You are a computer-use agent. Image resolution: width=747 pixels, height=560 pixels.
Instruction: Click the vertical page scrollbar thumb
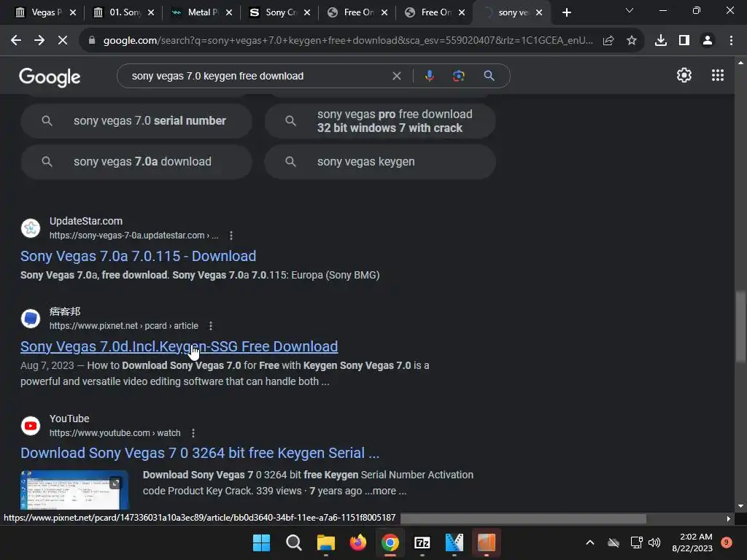click(x=740, y=327)
